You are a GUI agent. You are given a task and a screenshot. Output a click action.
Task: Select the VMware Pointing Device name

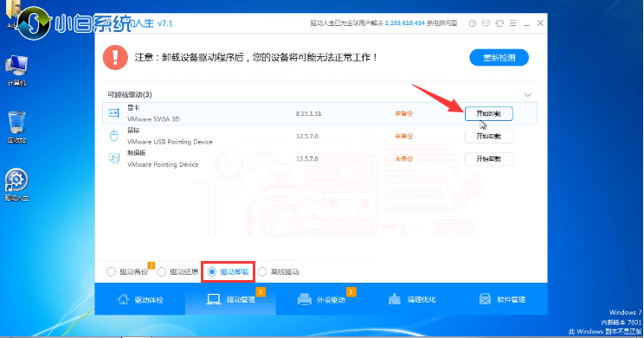click(x=163, y=164)
